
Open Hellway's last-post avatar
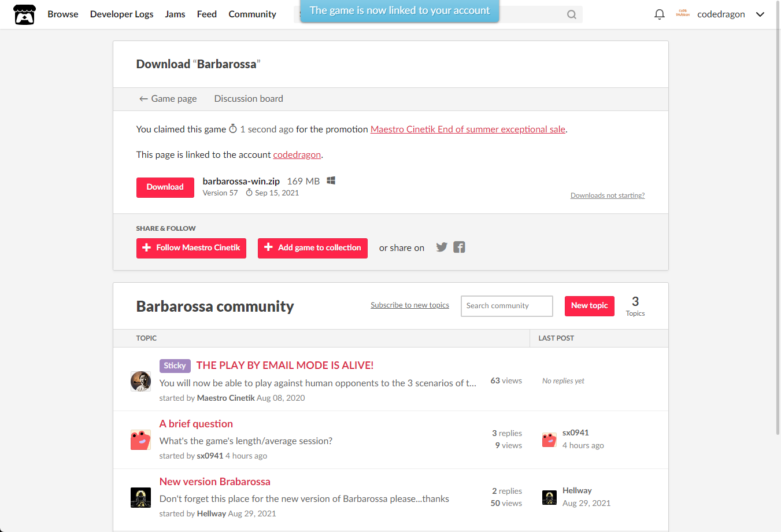click(x=549, y=497)
